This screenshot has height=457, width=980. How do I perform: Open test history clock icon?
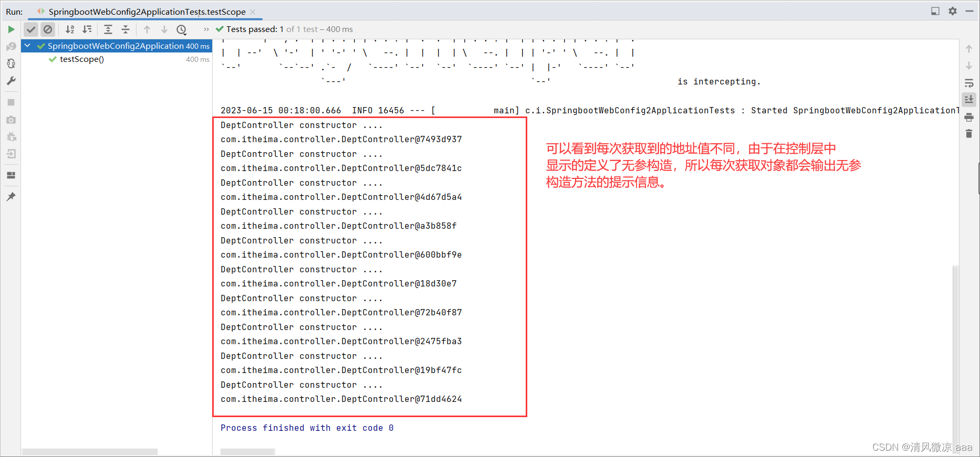[x=182, y=29]
